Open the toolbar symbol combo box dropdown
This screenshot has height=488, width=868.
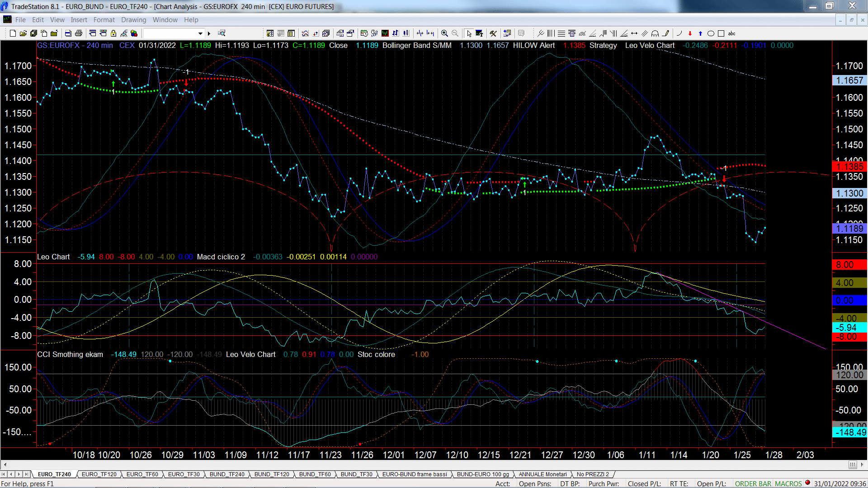200,33
